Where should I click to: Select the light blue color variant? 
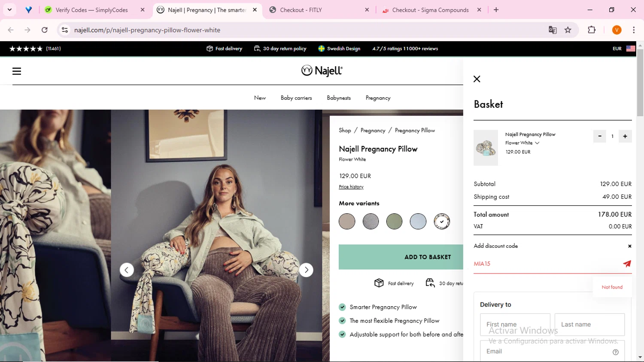418,222
